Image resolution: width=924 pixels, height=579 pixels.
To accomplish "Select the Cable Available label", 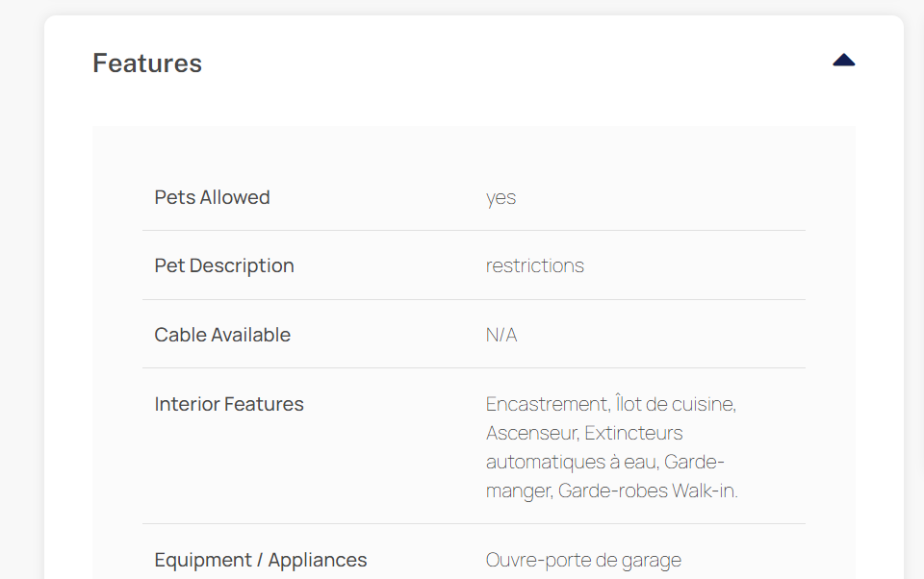I will coord(222,335).
